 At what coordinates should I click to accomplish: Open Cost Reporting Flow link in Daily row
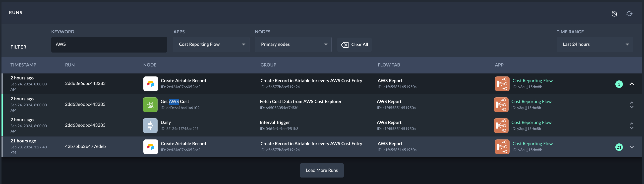531,123
